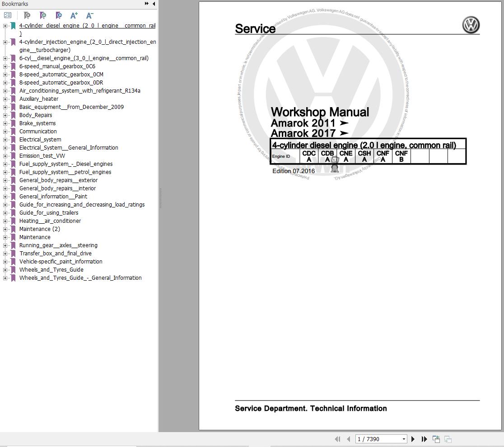Go to last page button
The height and width of the screenshot is (447, 504).
pos(424,439)
